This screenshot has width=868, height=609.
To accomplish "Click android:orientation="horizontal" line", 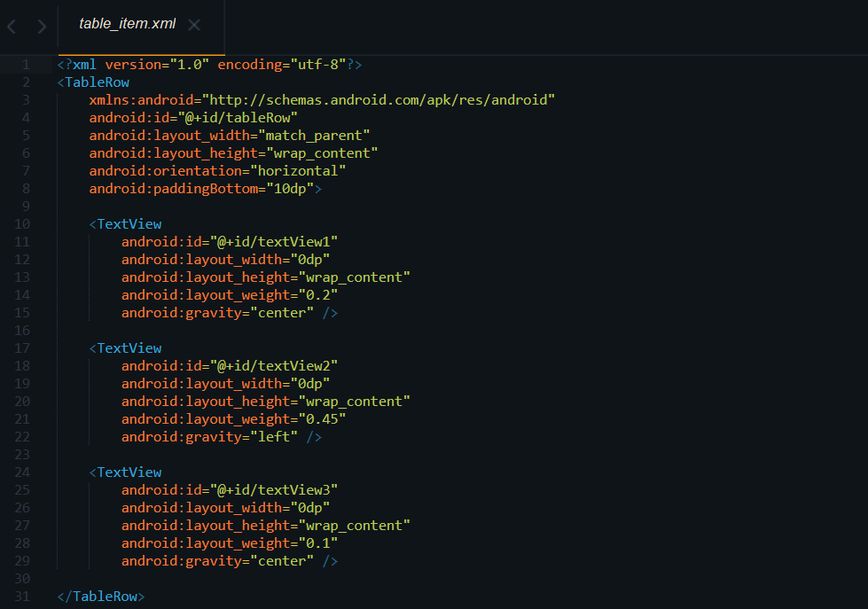I will (217, 171).
